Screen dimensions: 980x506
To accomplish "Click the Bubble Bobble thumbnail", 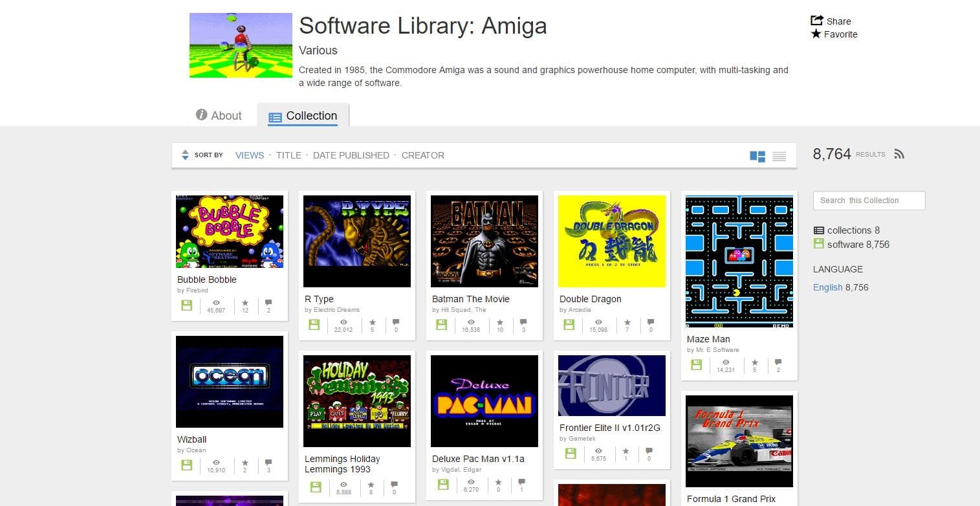I will pos(230,232).
